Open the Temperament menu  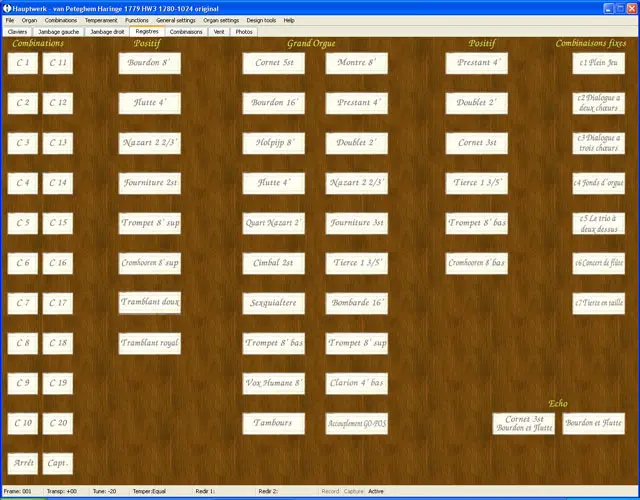101,20
